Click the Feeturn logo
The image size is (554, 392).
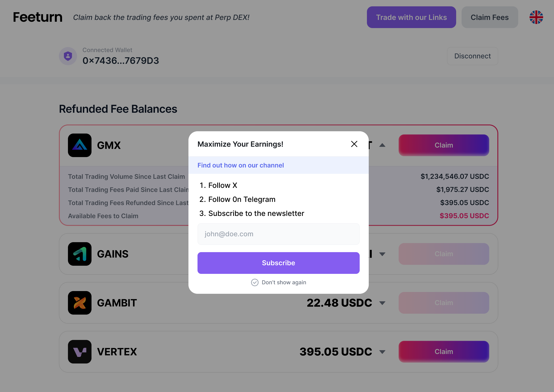pos(38,17)
